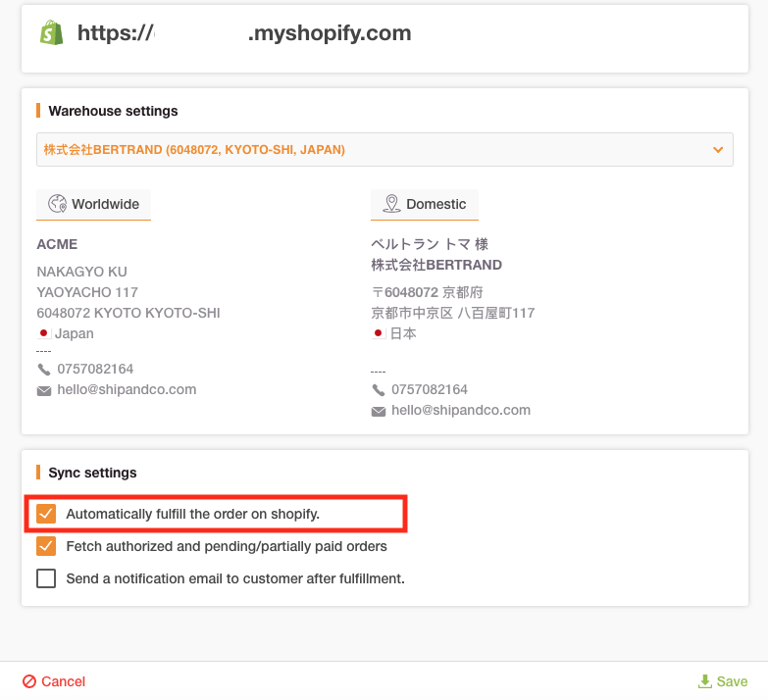This screenshot has width=768, height=700.
Task: Click the green download save icon
Action: (705, 681)
